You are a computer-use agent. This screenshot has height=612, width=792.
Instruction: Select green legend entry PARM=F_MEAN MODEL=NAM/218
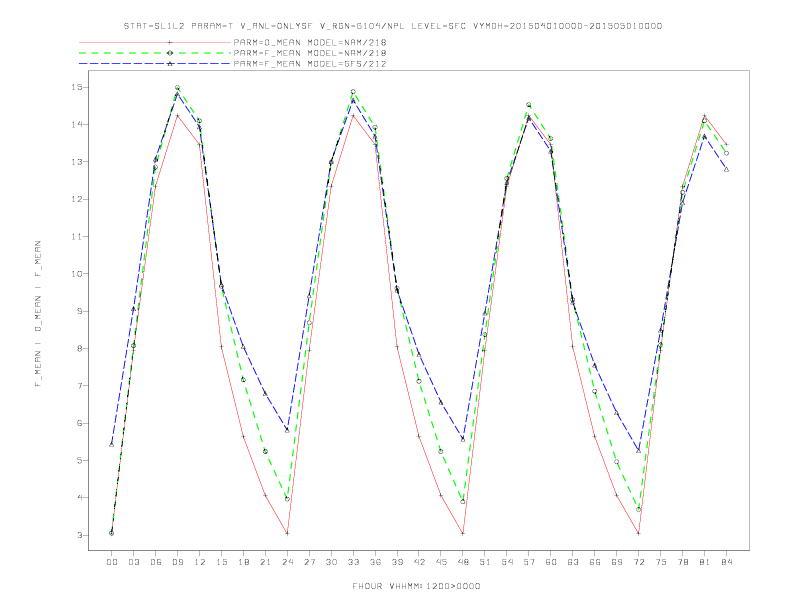[x=310, y=53]
